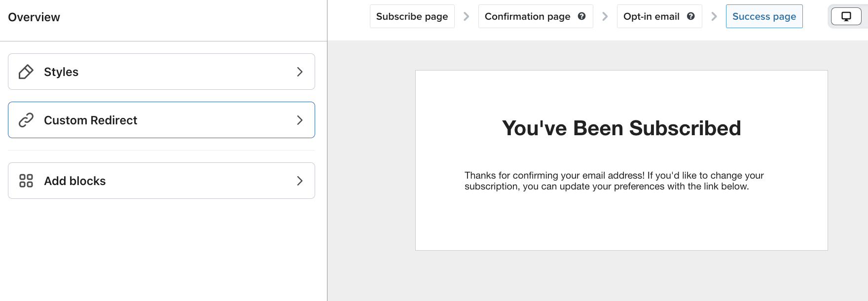Image resolution: width=868 pixels, height=301 pixels.
Task: Open the Styles label in the sidebar
Action: pos(61,72)
